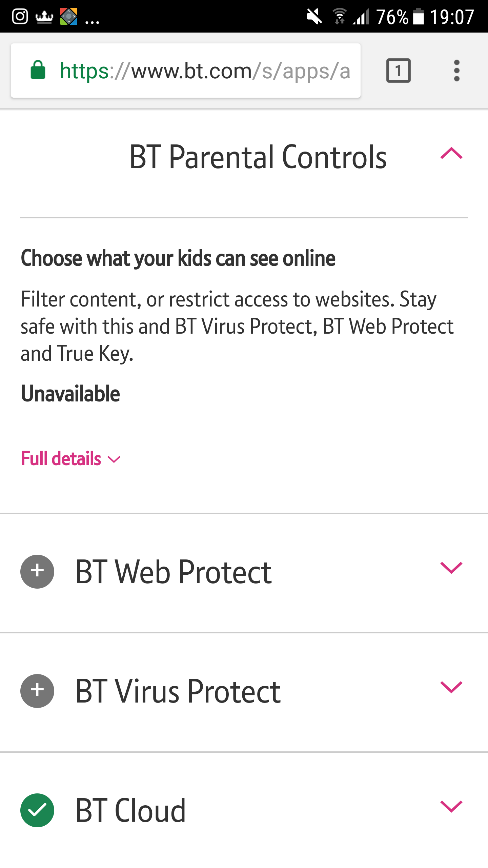Open the Chrome tab switcher

[399, 71]
